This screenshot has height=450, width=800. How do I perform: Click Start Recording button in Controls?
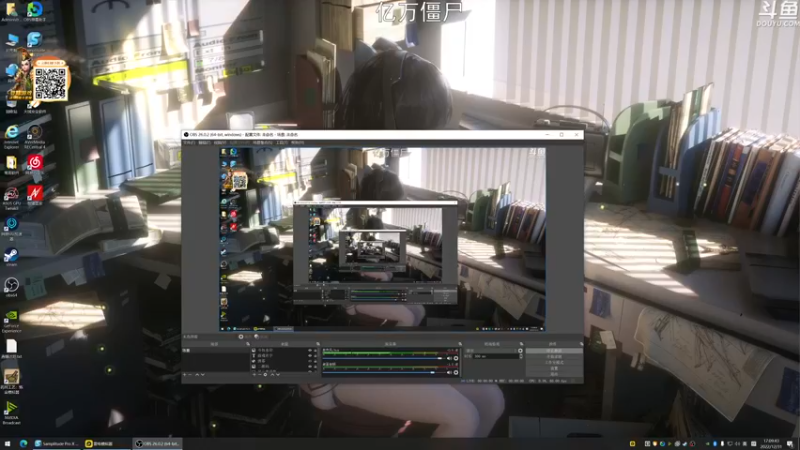(x=554, y=357)
